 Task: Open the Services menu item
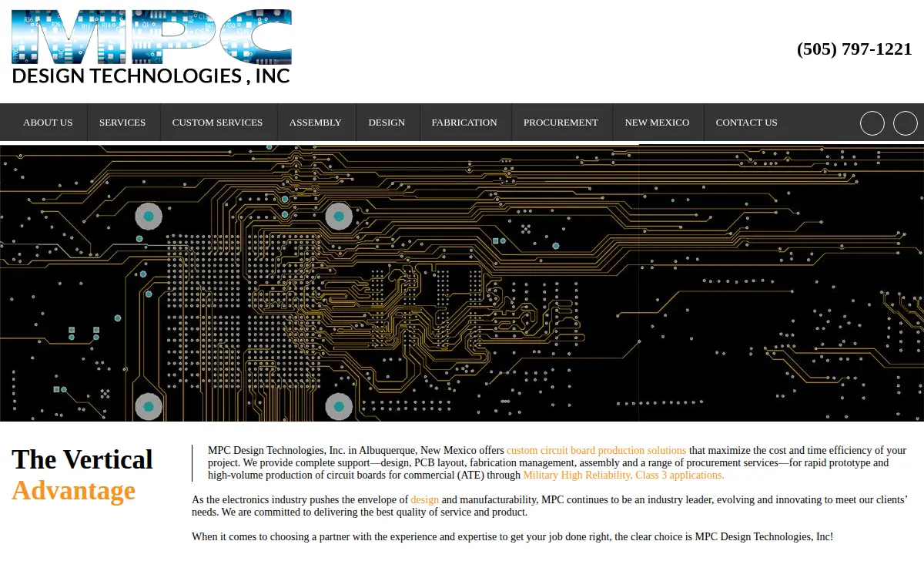[x=122, y=123]
